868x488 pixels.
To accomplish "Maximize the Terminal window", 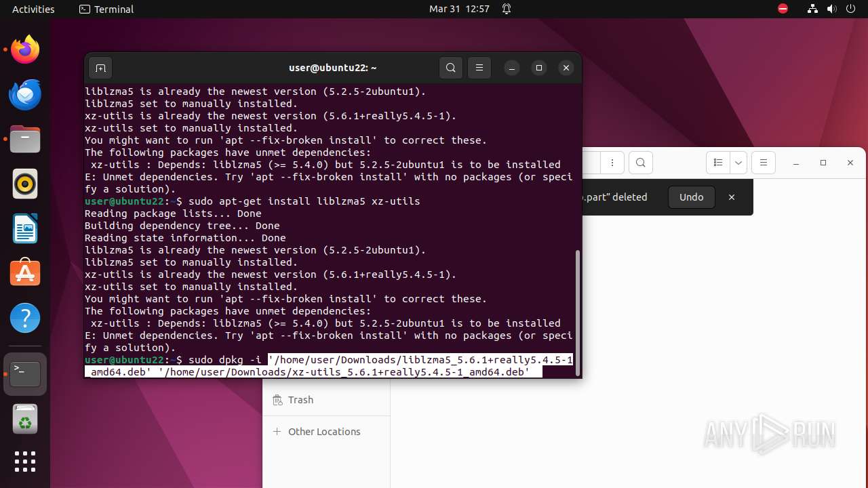I will [539, 68].
